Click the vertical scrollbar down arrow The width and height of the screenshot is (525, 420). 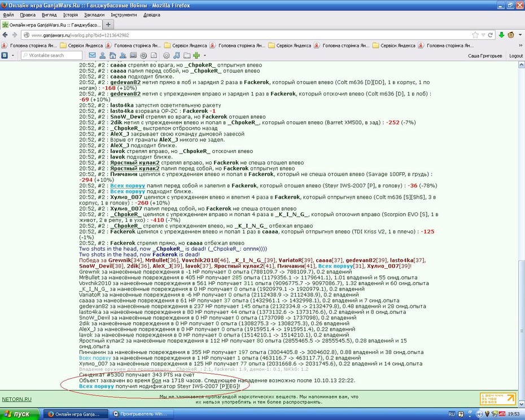(x=521, y=404)
